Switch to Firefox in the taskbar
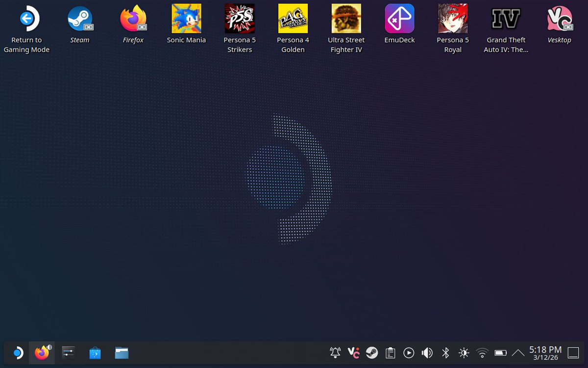 (42, 353)
